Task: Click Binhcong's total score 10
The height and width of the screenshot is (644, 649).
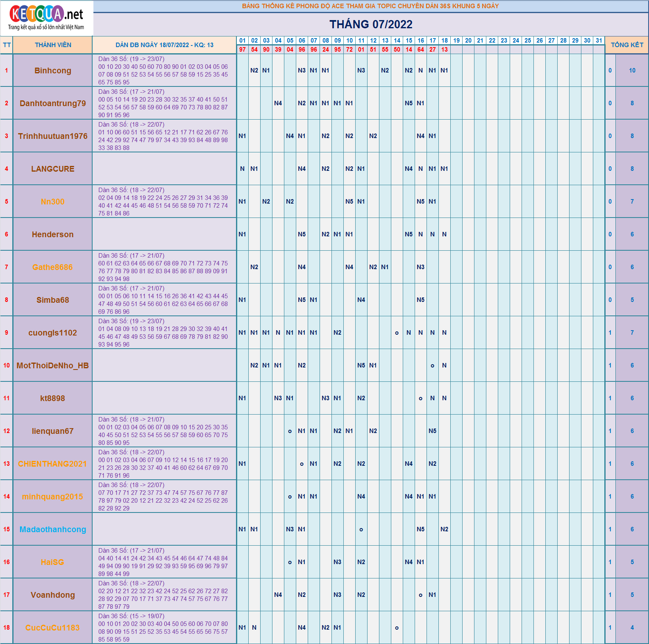Action: pyautogui.click(x=632, y=70)
